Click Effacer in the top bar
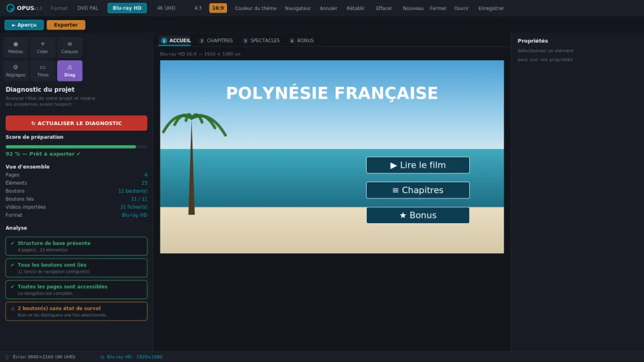The image size is (644, 362). [384, 8]
